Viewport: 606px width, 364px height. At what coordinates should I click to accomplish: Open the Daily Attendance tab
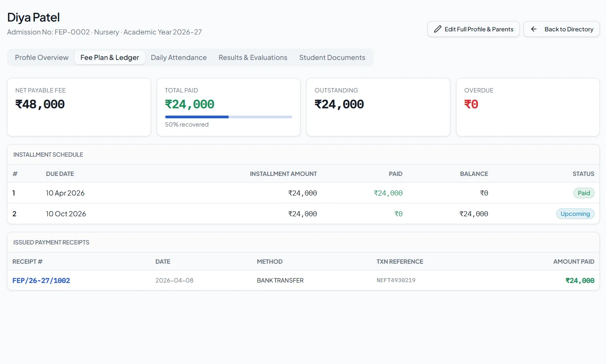(x=179, y=58)
